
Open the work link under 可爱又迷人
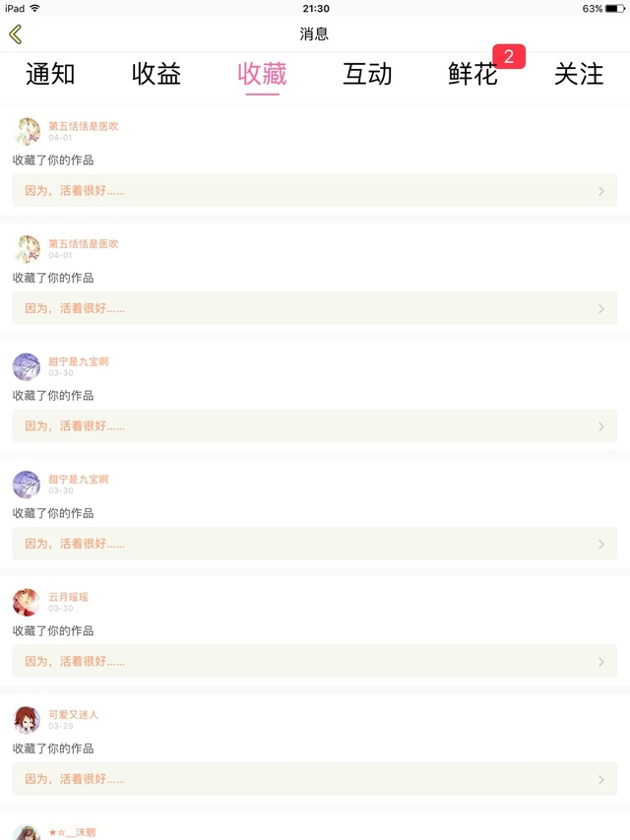pyautogui.click(x=315, y=780)
